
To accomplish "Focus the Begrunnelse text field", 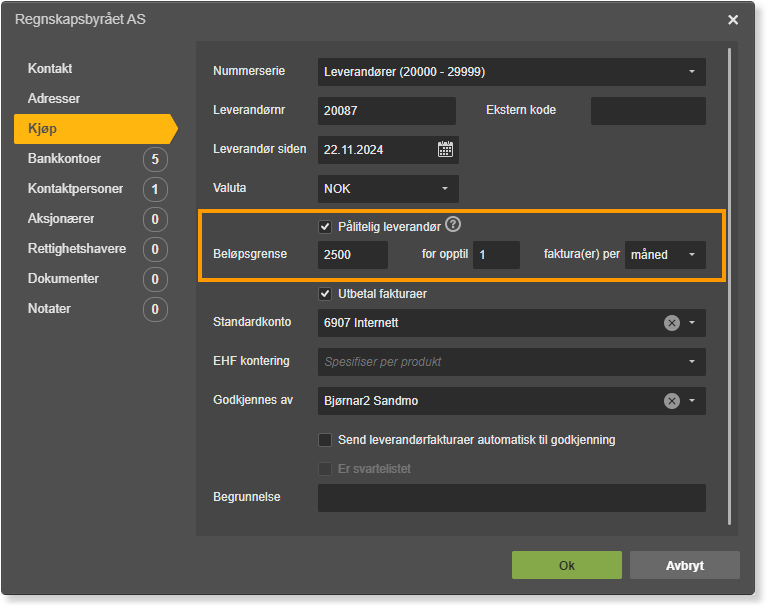I will (x=512, y=498).
